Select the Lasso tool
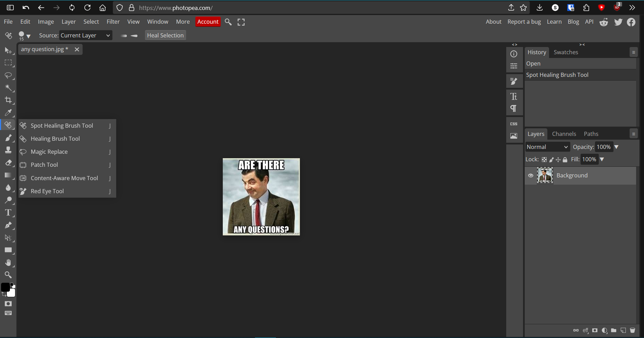The image size is (644, 338). 8,75
